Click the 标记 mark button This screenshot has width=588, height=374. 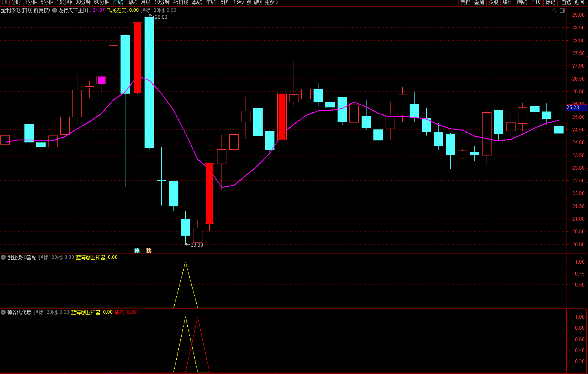click(550, 2)
